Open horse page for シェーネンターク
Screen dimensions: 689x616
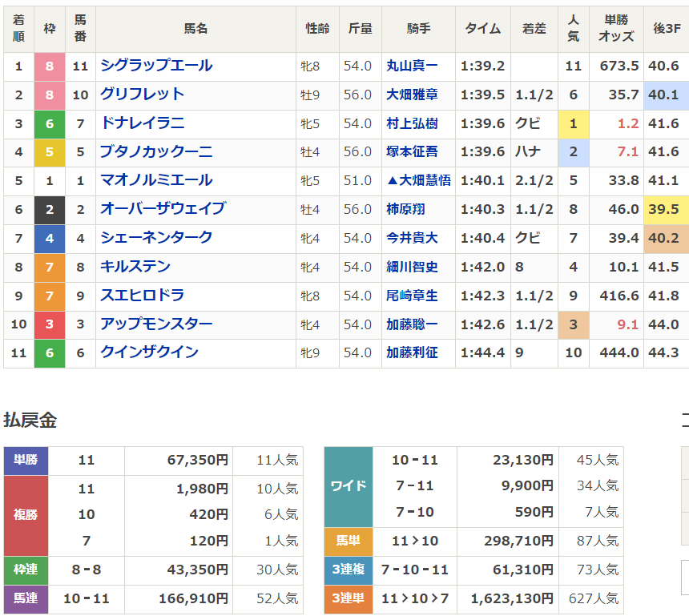click(156, 238)
